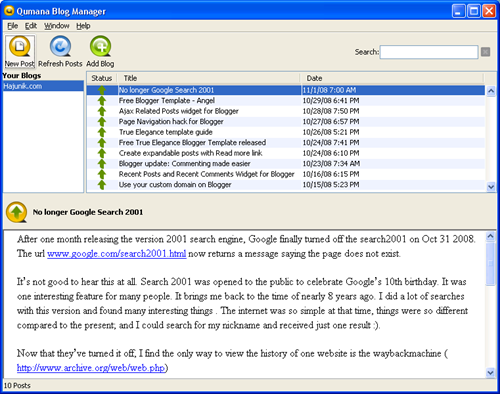500x394 pixels.
Task: Click date cell 10/16/08 6:15 PM
Action: (331, 174)
